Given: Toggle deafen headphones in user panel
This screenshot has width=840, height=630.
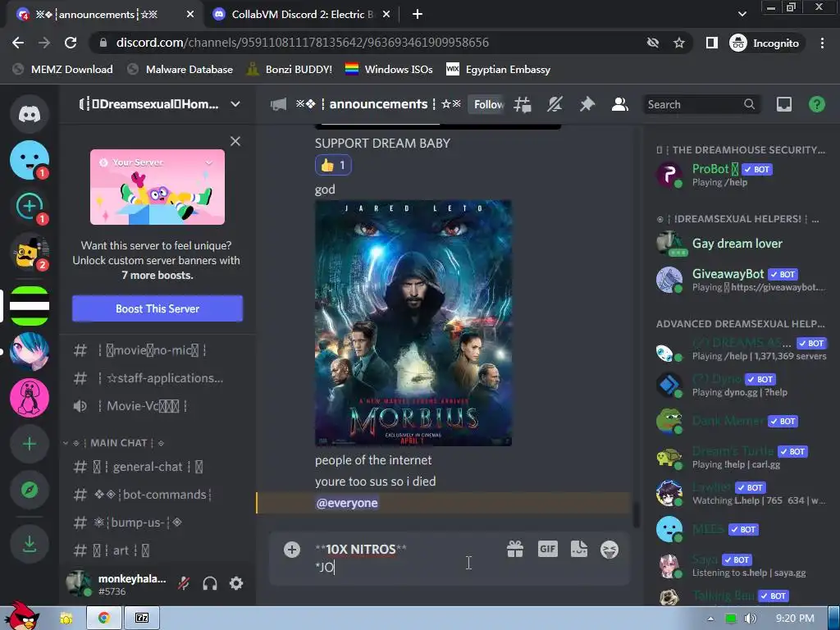Looking at the screenshot, I should [x=210, y=583].
